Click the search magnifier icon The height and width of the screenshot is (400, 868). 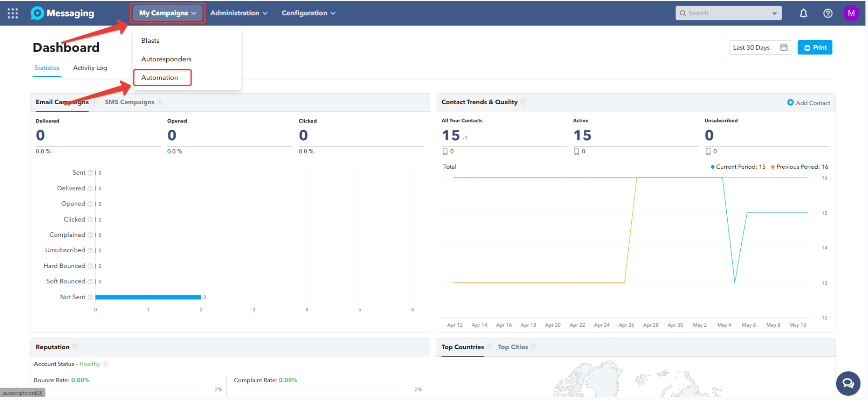(x=683, y=13)
